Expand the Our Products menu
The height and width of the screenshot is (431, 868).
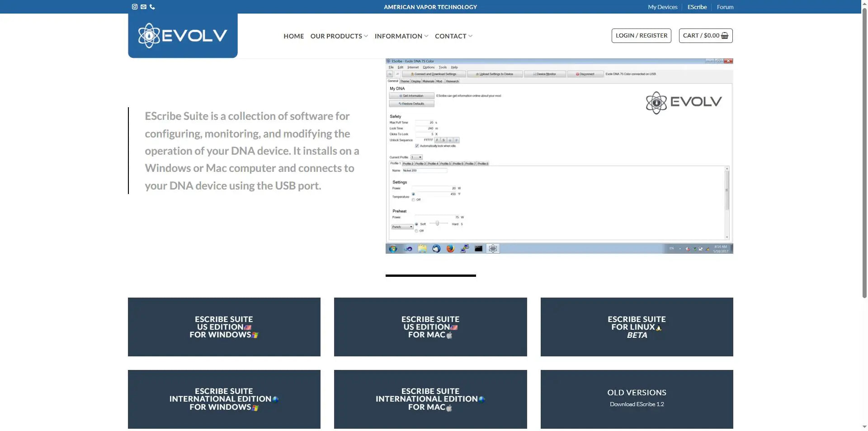[339, 36]
